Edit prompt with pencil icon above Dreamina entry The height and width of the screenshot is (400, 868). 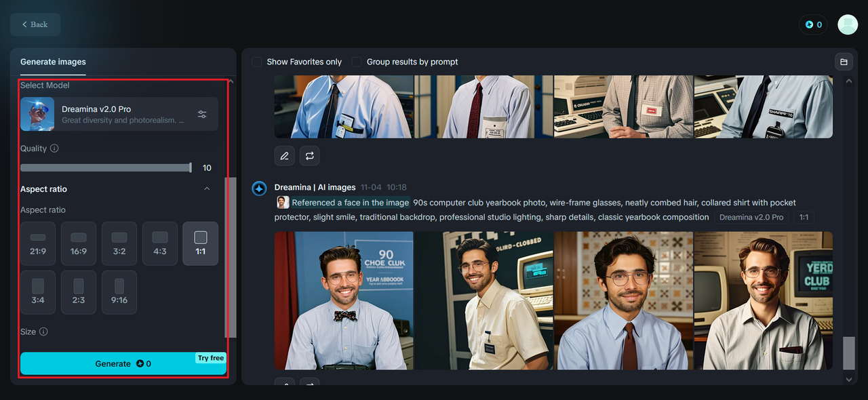tap(285, 156)
